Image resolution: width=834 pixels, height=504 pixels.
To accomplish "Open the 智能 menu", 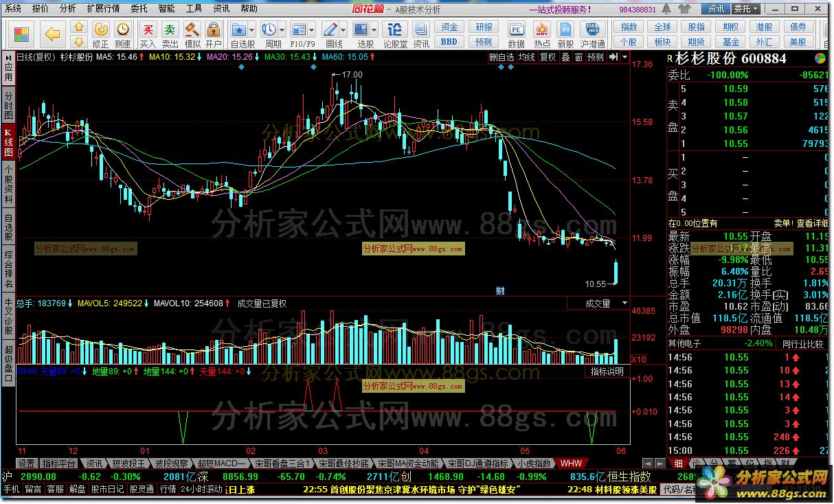I will click(166, 9).
